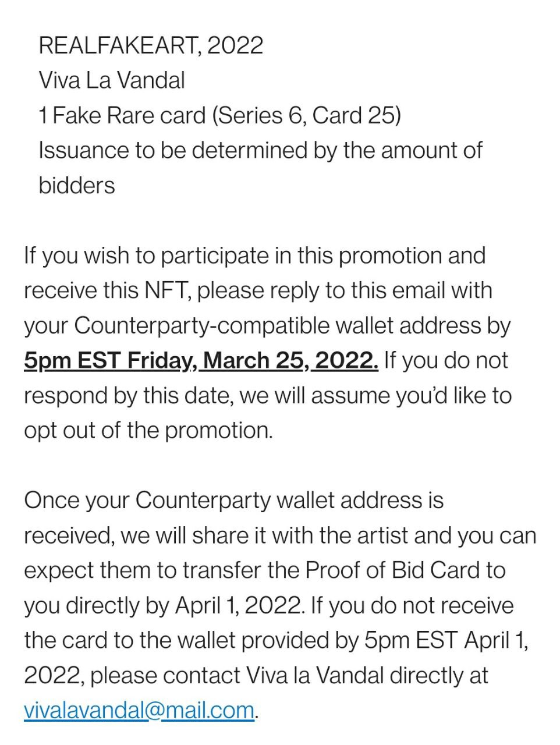Click the opt out of the promotion line
The image size is (560, 745).
point(148,431)
